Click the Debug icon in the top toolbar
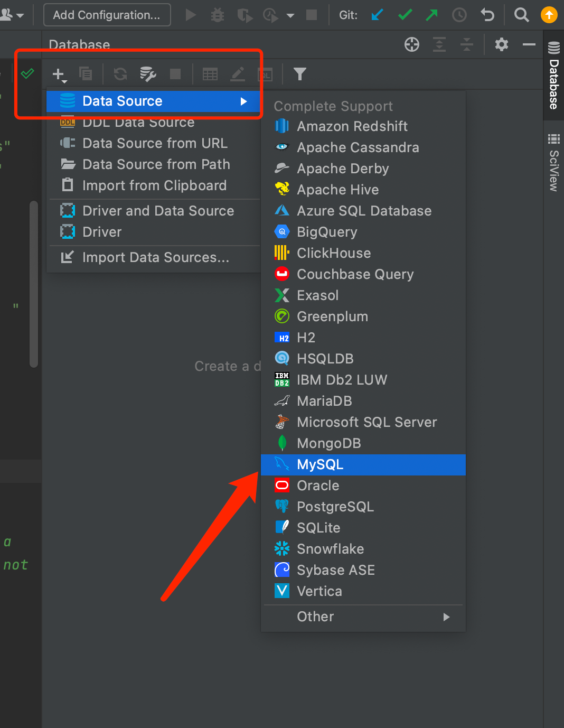The height and width of the screenshot is (728, 564). click(x=217, y=15)
